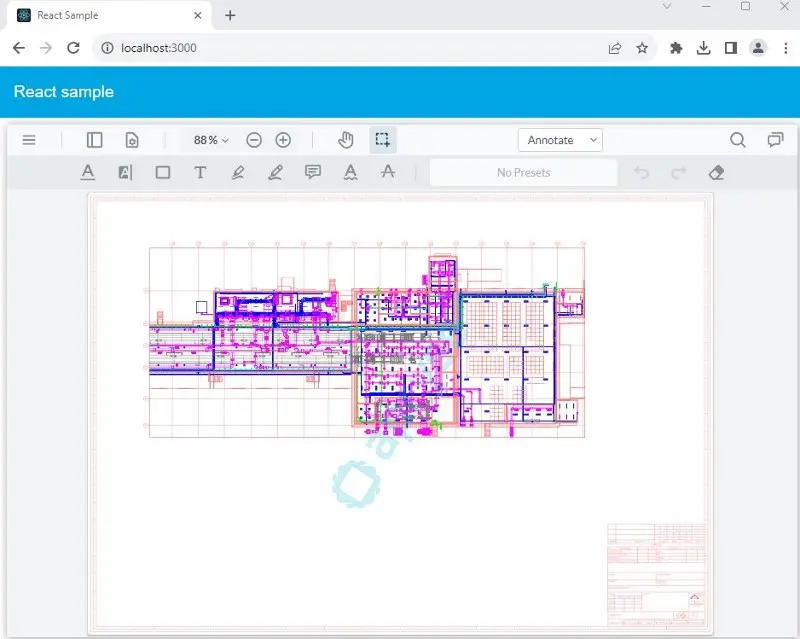Screen dimensions: 800x639
Task: Select the squiggly underline text tool
Action: click(x=351, y=173)
